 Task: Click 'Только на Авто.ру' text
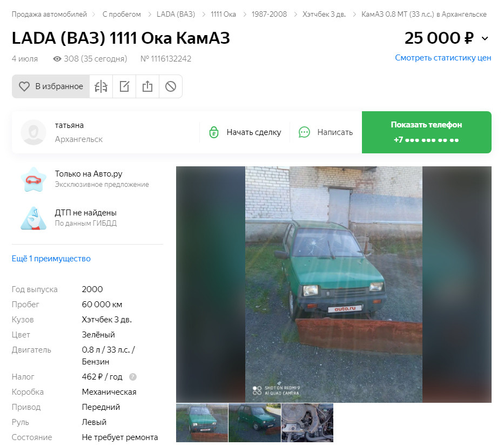[x=89, y=174]
